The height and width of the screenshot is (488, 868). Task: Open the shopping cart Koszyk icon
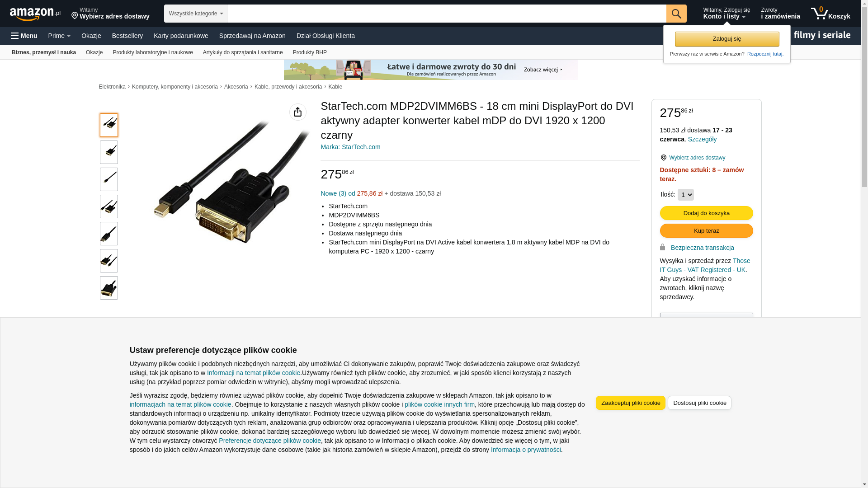(x=830, y=14)
